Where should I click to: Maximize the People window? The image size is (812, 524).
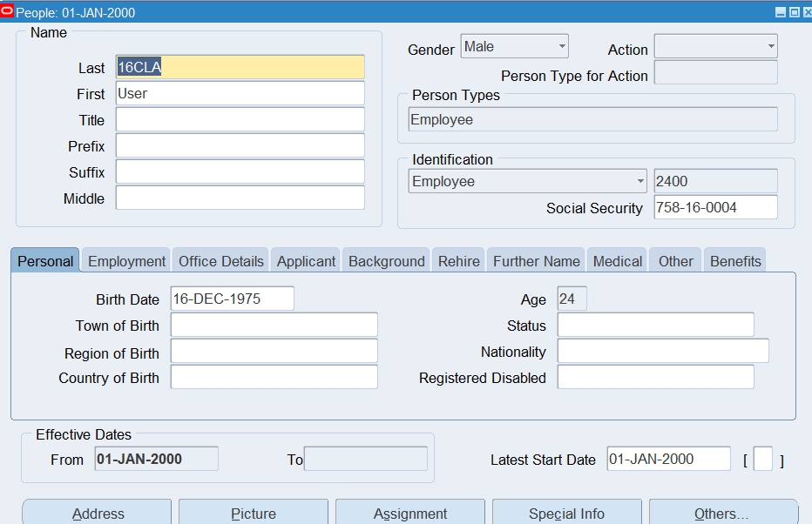[793, 12]
